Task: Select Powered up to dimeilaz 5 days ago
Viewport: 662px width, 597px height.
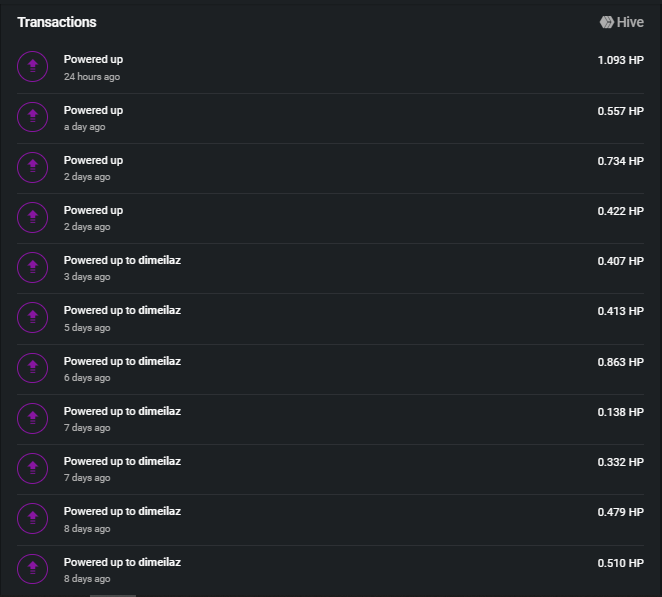Action: click(330, 319)
